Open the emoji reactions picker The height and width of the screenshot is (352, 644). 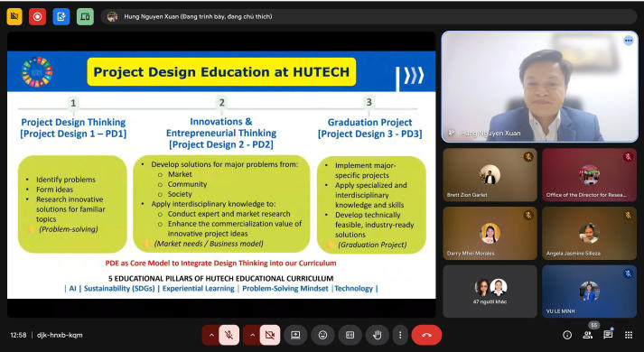(322, 335)
